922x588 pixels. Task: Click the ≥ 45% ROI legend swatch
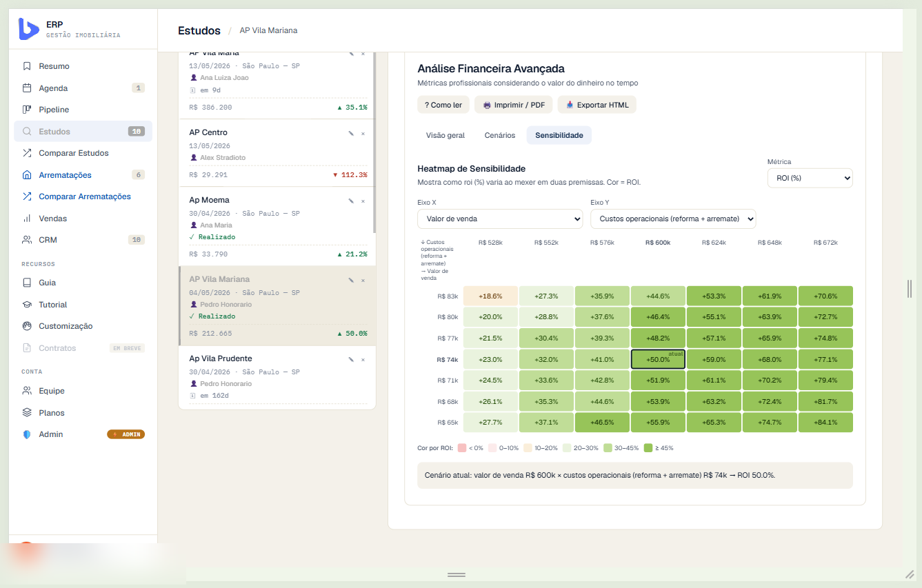tap(648, 447)
